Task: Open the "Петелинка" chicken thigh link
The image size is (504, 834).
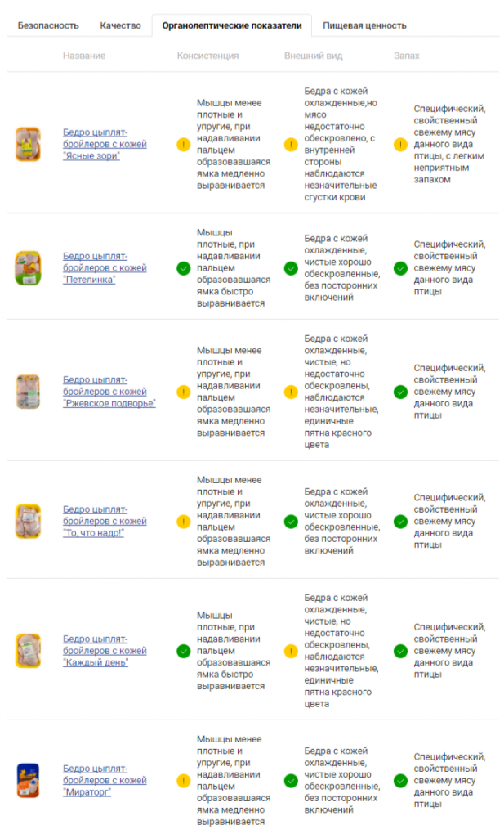Action: pyautogui.click(x=105, y=268)
